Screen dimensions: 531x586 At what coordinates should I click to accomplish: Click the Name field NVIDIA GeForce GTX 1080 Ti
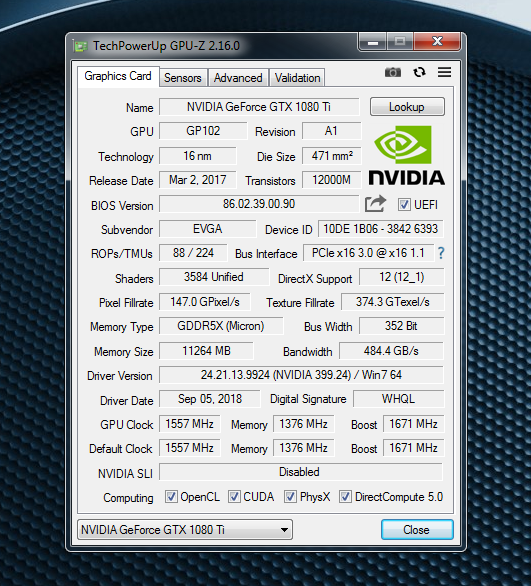coord(259,107)
